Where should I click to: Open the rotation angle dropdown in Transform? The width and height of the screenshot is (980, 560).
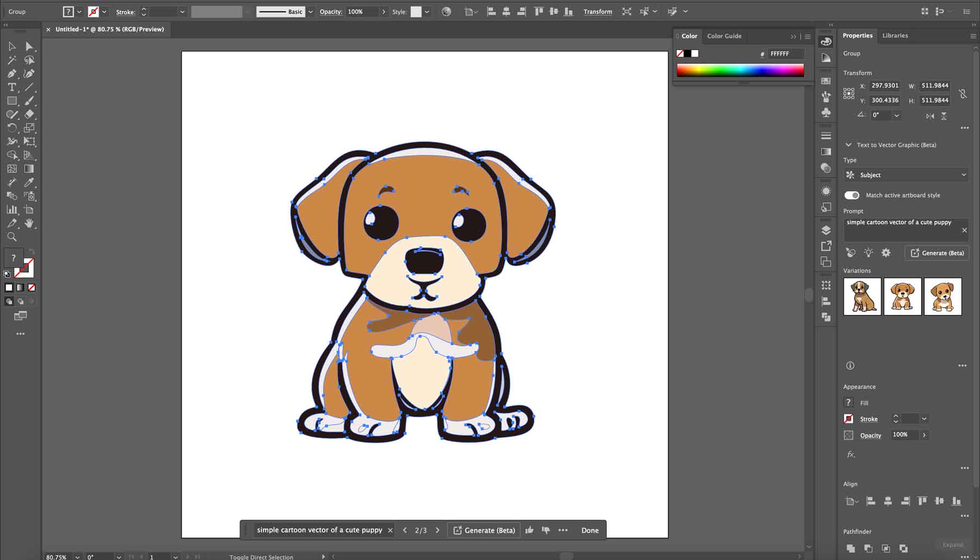(x=896, y=115)
